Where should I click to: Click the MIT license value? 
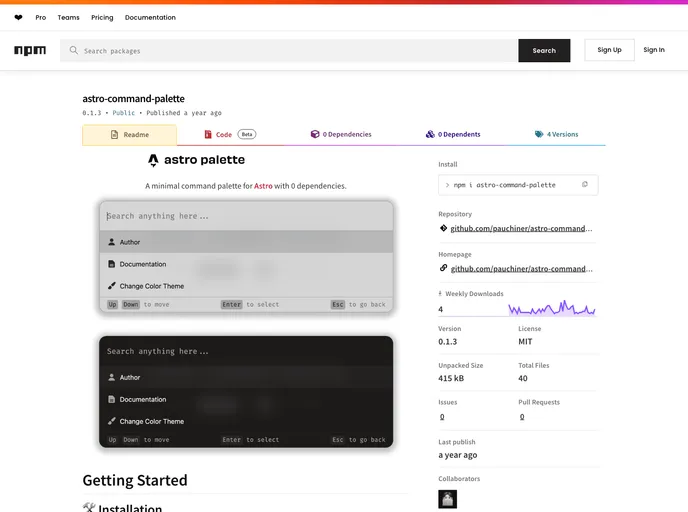pyautogui.click(x=525, y=342)
